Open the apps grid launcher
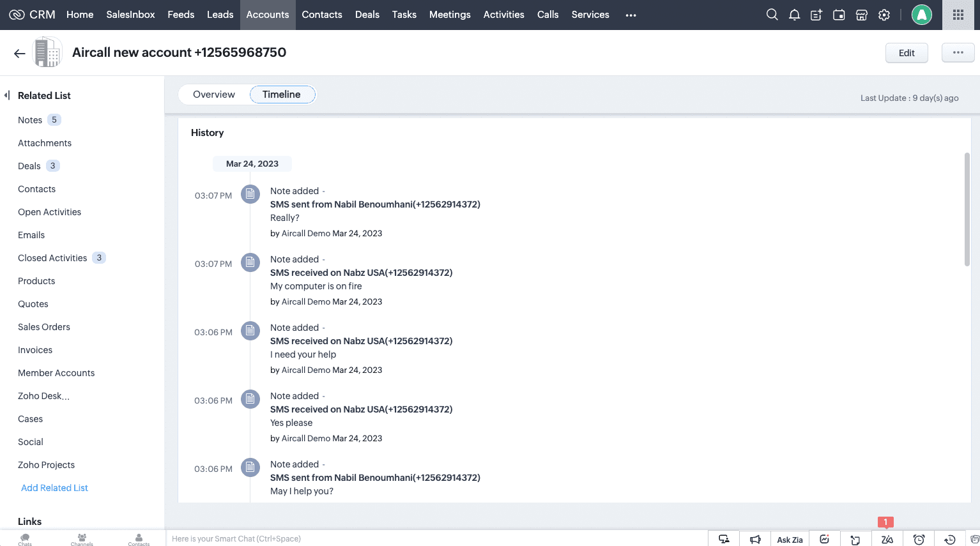Image resolution: width=980 pixels, height=546 pixels. (x=958, y=15)
